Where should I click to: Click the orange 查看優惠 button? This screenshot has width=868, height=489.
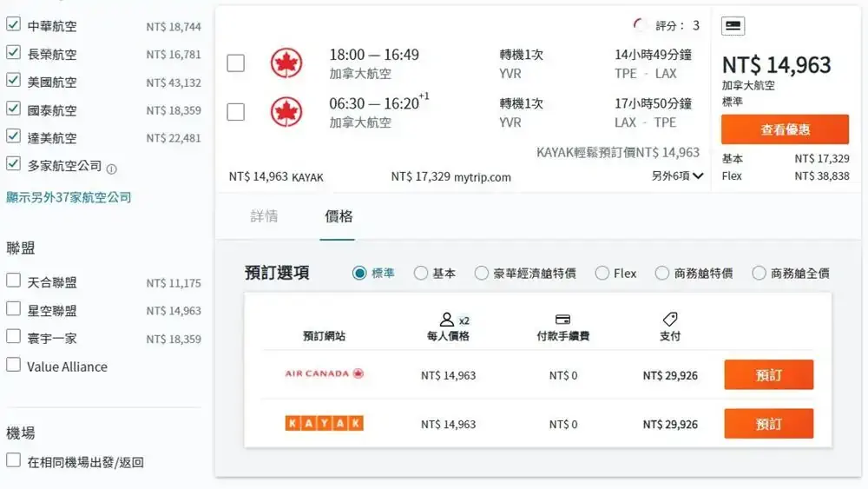(785, 129)
